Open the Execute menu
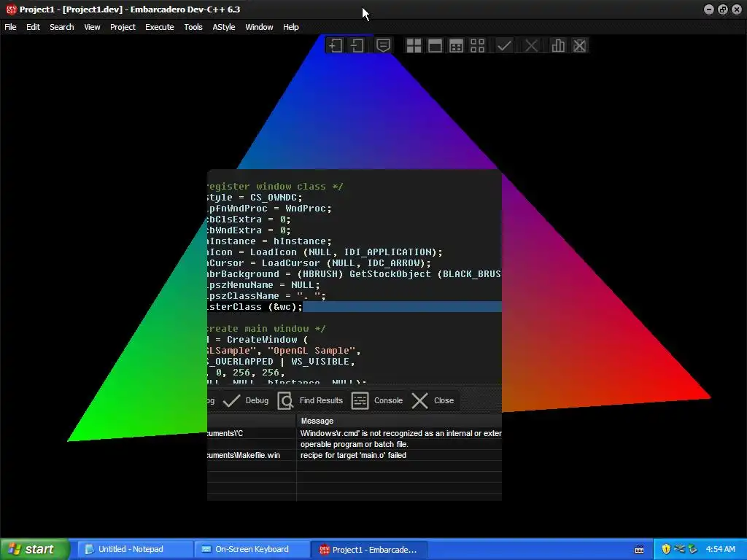The width and height of the screenshot is (747, 560). tap(160, 27)
